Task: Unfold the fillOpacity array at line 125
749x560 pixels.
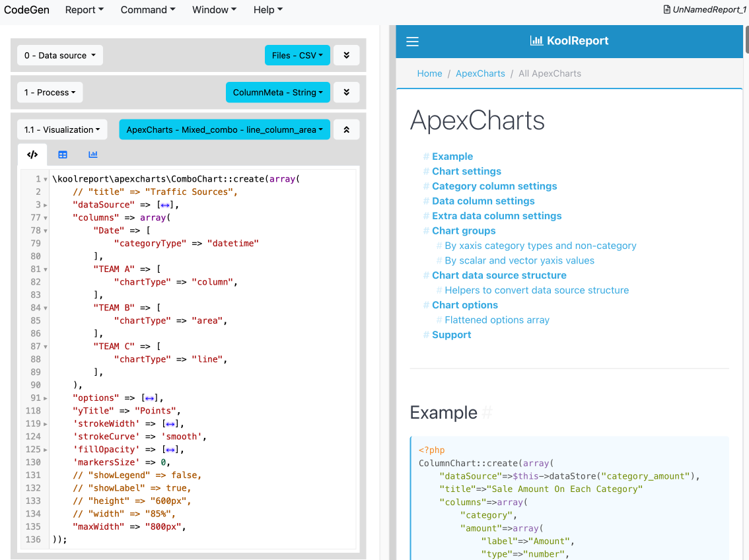Action: tap(46, 450)
